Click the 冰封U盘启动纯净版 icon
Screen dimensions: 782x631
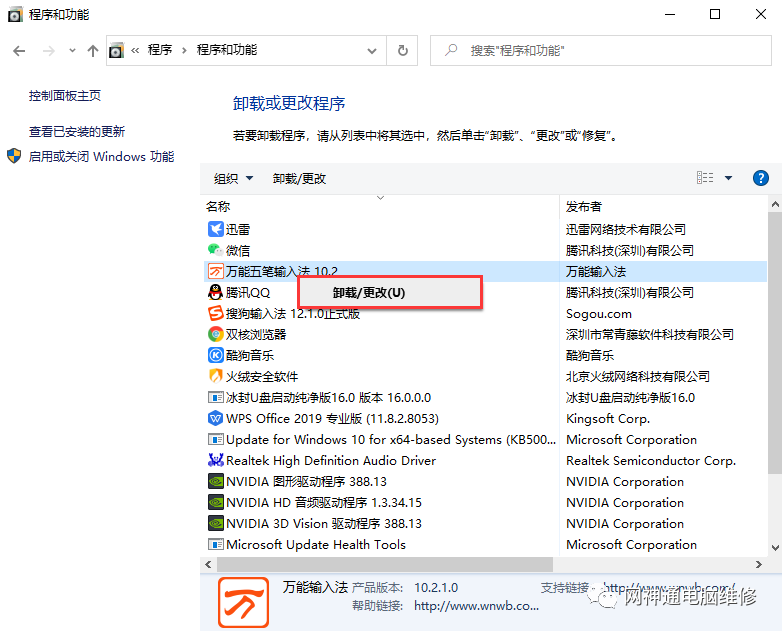coord(215,398)
